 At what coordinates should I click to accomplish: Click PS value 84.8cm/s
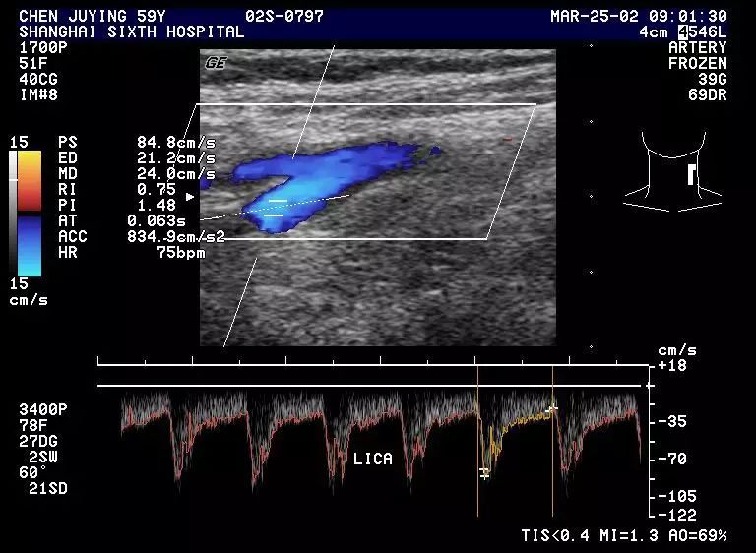176,143
